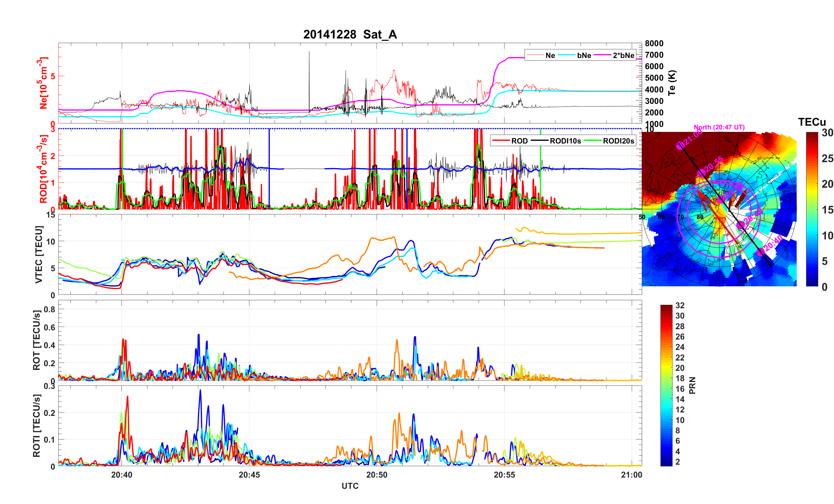Click the North (20:47 UT) map heading
This screenshot has height=504, width=834.
pyautogui.click(x=719, y=127)
